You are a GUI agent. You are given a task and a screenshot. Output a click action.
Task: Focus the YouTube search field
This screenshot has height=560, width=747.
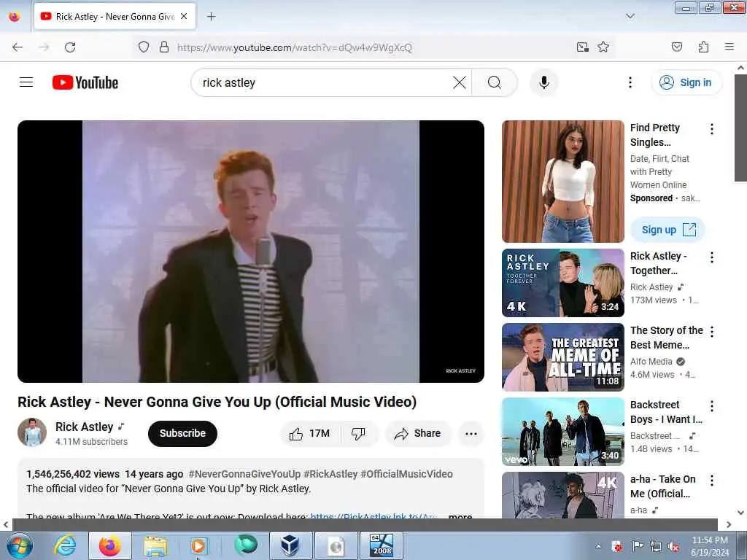324,82
